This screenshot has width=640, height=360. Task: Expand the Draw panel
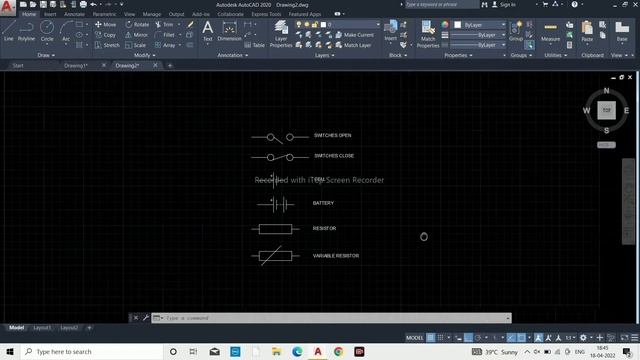(46, 55)
